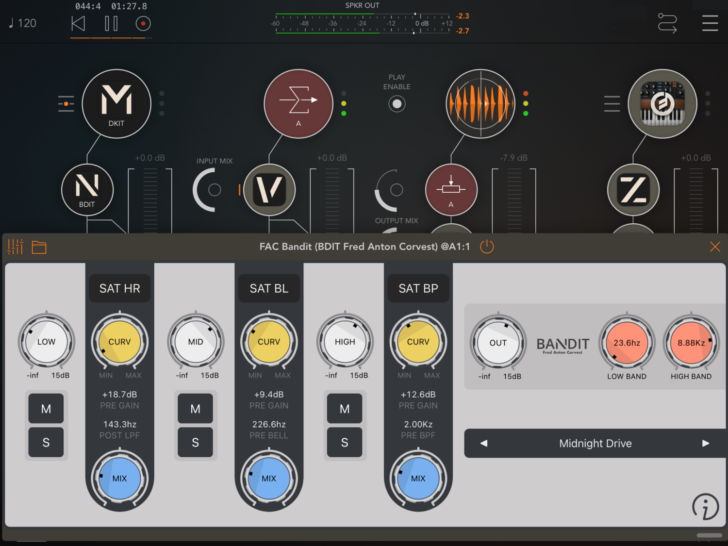This screenshot has width=728, height=546.
Task: Open the SAT BL saturation type selector
Action: point(269,288)
